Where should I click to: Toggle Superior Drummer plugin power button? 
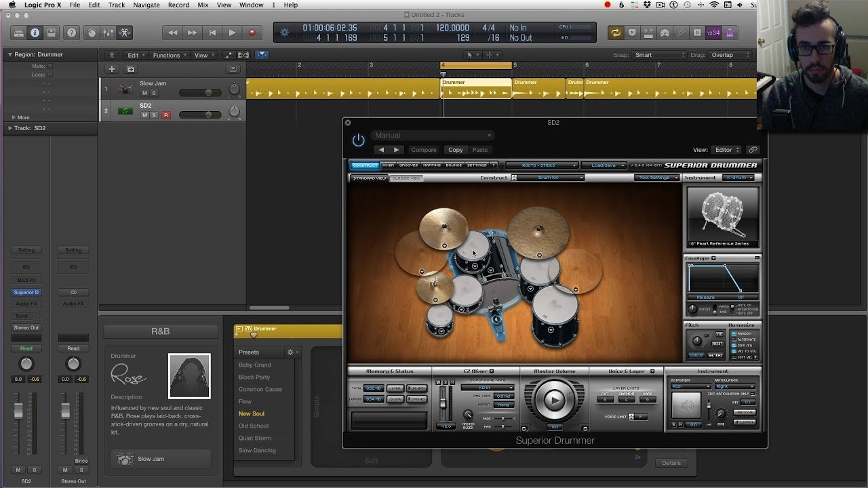(x=358, y=141)
